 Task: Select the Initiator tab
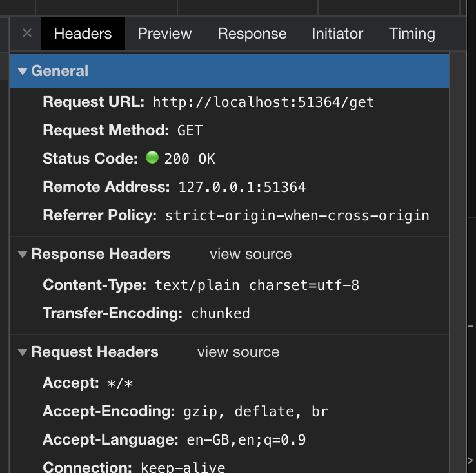337,34
